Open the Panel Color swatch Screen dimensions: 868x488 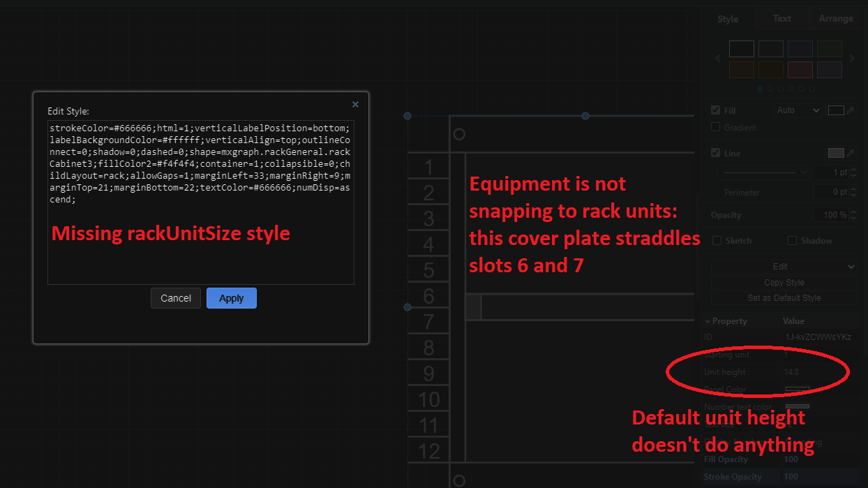pyautogui.click(x=796, y=389)
